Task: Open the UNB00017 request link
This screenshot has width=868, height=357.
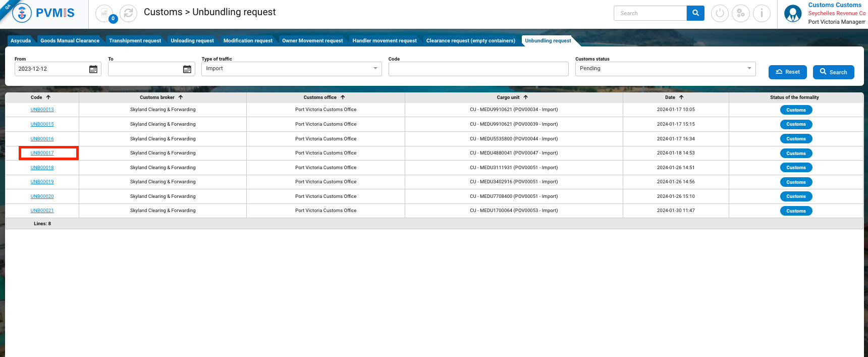Action: (42, 153)
